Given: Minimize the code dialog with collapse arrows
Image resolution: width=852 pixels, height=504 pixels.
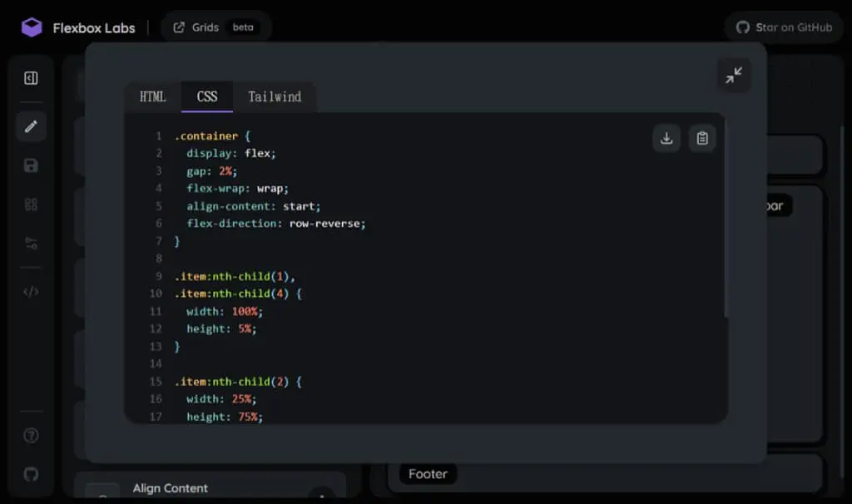Looking at the screenshot, I should click(734, 76).
